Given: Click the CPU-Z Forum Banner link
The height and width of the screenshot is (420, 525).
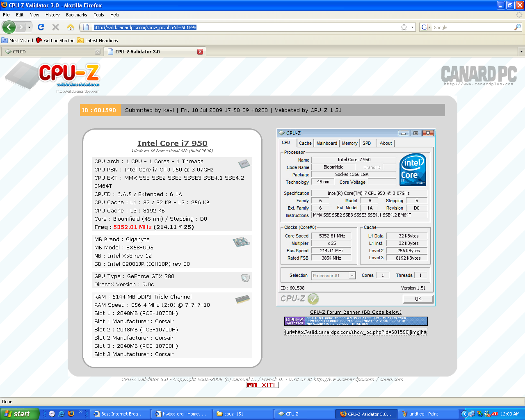Looking at the screenshot, I should (356, 312).
